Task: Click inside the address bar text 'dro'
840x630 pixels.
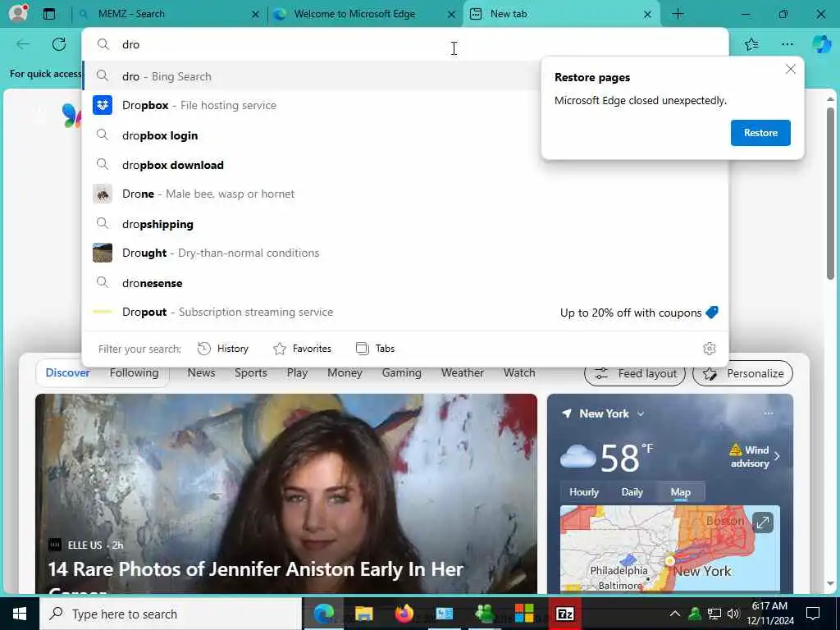Action: pyautogui.click(x=130, y=44)
